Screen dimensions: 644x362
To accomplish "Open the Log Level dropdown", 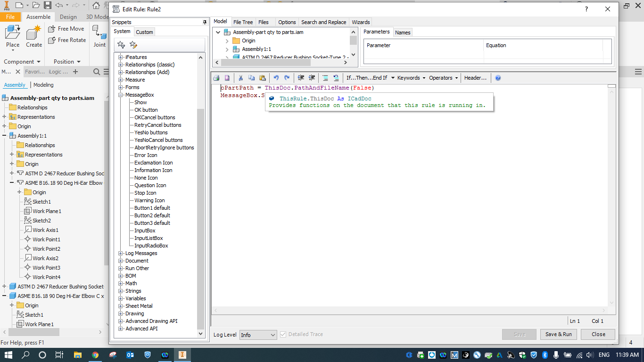I will point(258,335).
